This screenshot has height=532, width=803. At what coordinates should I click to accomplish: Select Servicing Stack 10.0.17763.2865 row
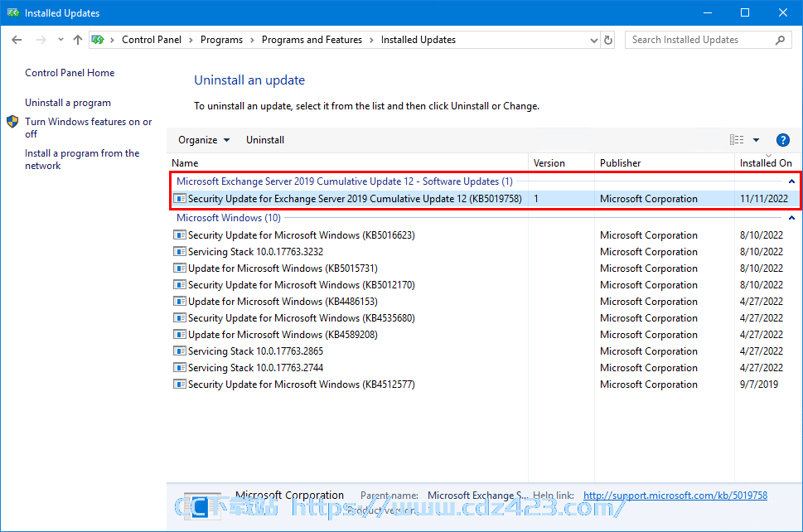click(x=485, y=351)
